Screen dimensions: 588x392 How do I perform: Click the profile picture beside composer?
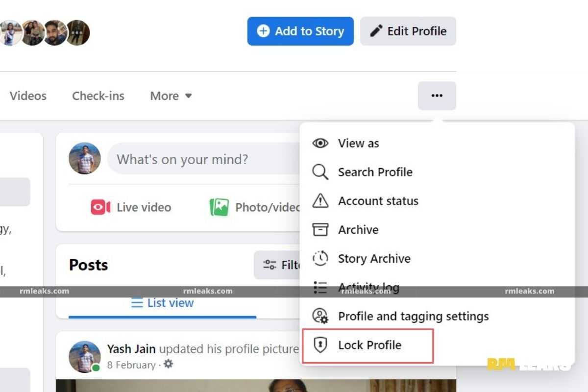[85, 158]
